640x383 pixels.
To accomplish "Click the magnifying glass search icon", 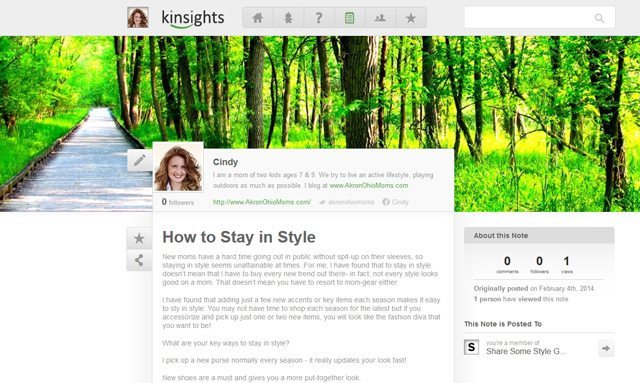I will point(599,18).
